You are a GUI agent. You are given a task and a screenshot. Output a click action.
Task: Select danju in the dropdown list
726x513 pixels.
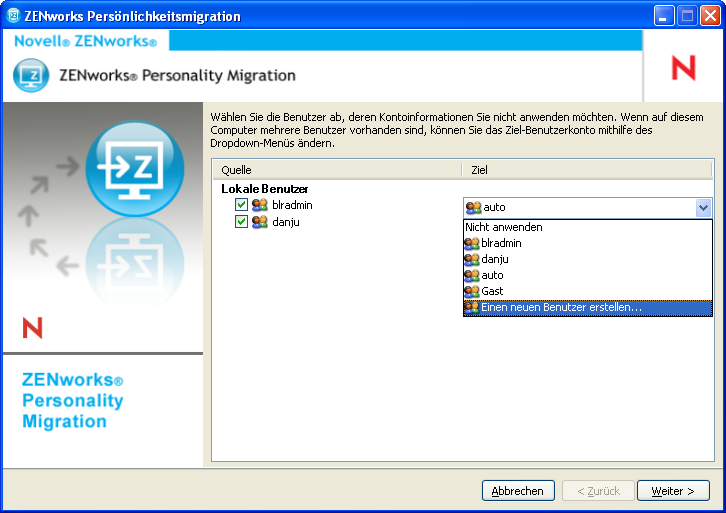coord(588,259)
